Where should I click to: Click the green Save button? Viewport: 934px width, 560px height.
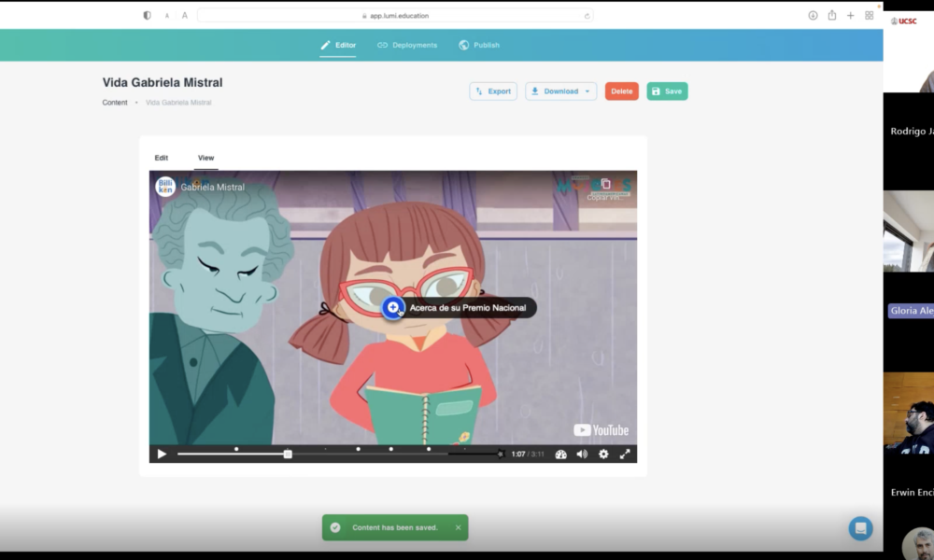click(667, 91)
